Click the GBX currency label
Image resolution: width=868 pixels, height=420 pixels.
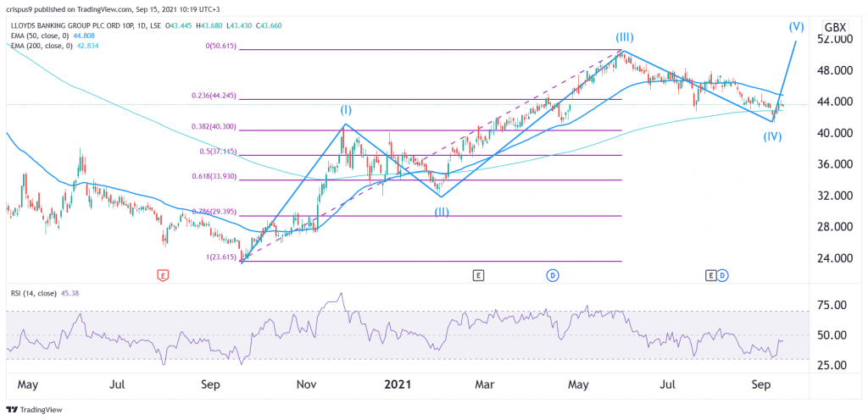834,28
